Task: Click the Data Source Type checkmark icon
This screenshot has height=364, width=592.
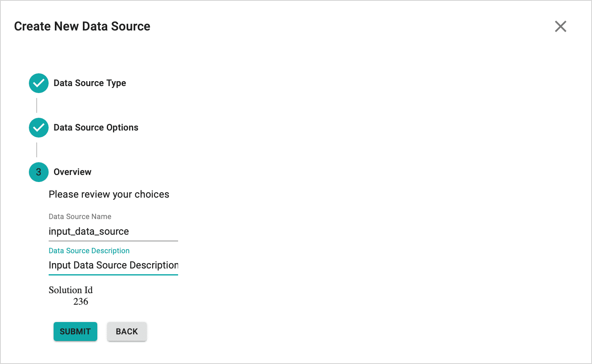Action: coord(39,83)
